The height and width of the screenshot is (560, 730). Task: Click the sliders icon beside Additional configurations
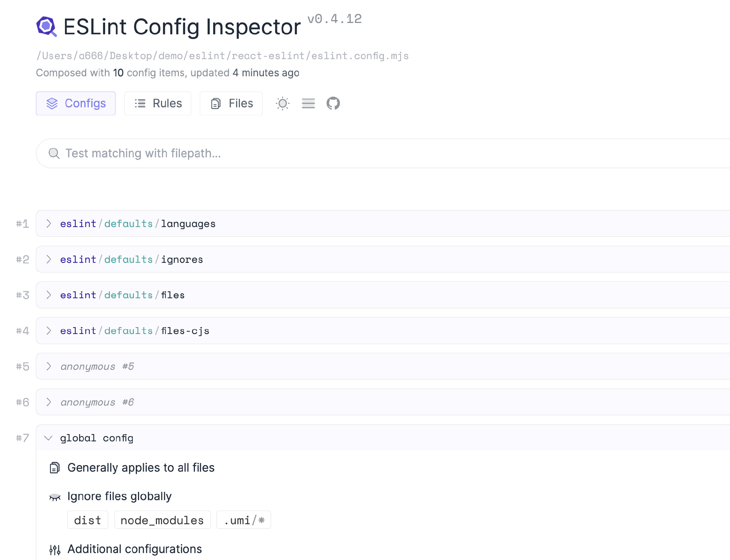(55, 549)
